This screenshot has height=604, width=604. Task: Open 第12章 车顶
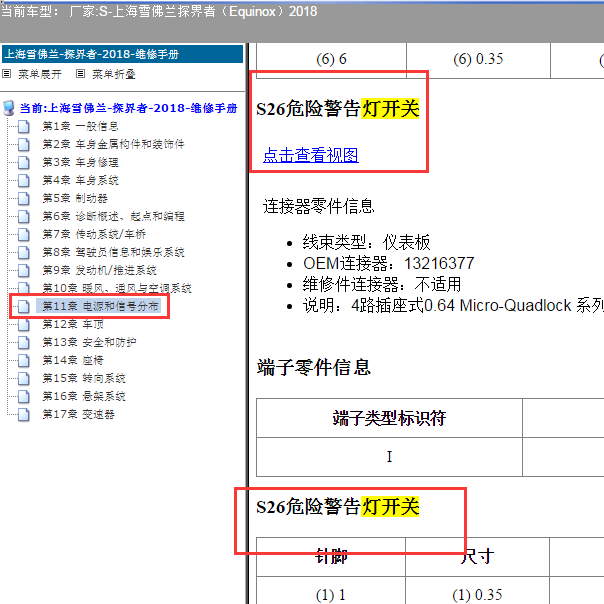point(73,324)
